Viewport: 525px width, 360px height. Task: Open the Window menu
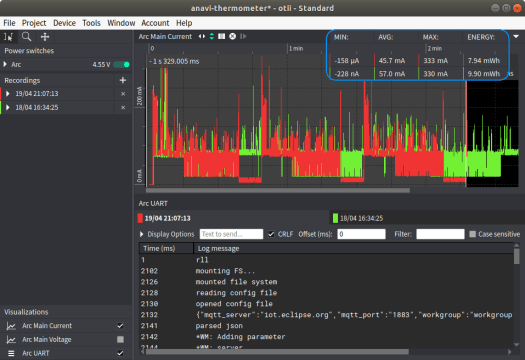121,23
